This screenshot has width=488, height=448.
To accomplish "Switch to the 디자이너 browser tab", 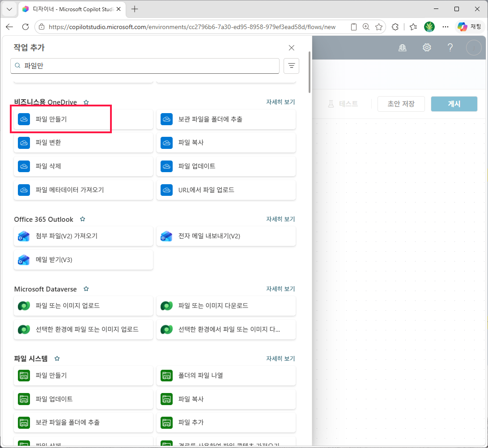I will pyautogui.click(x=72, y=9).
